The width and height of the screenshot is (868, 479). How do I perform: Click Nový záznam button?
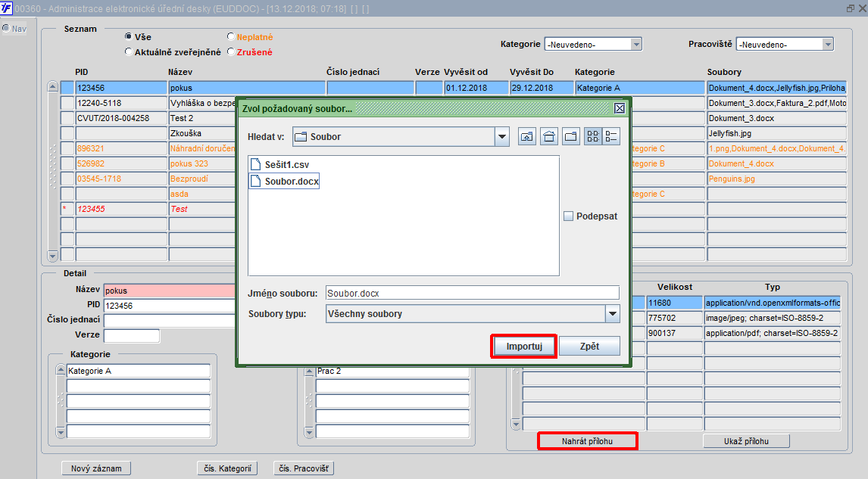click(x=96, y=468)
